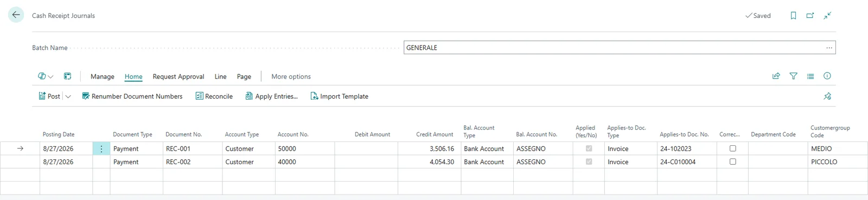Collapse the page with the arrows icon
The image size is (868, 200).
pos(827,16)
